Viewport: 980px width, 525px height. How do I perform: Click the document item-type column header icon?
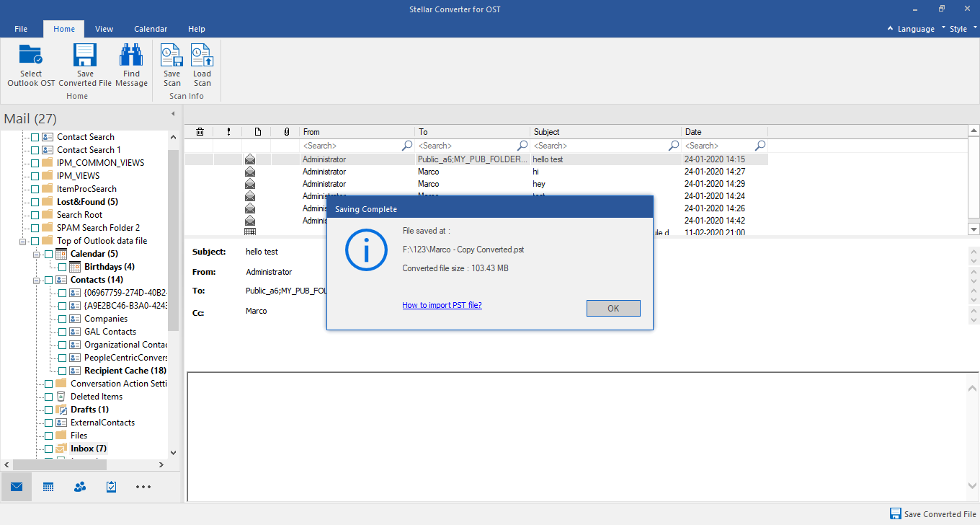257,132
